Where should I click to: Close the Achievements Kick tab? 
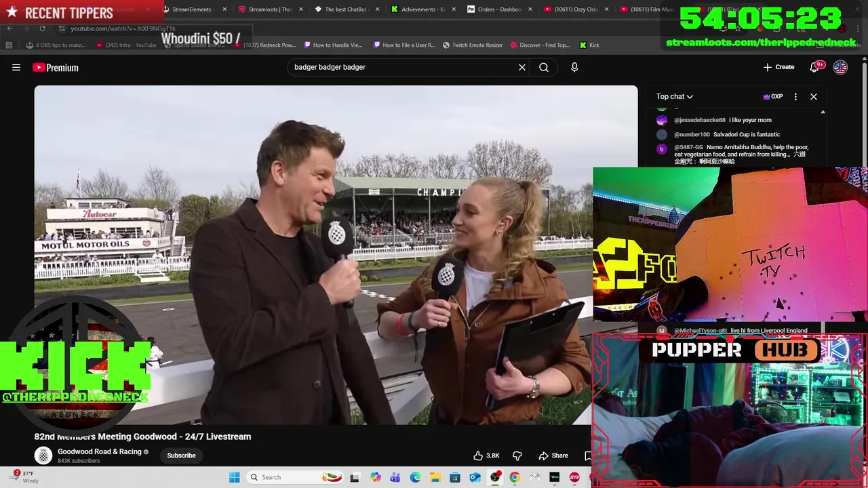[454, 9]
